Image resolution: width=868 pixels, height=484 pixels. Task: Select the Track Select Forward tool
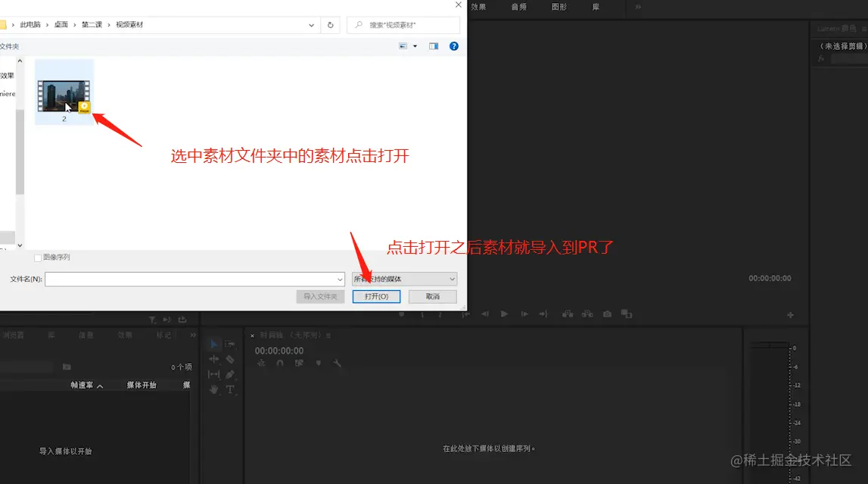coord(230,344)
